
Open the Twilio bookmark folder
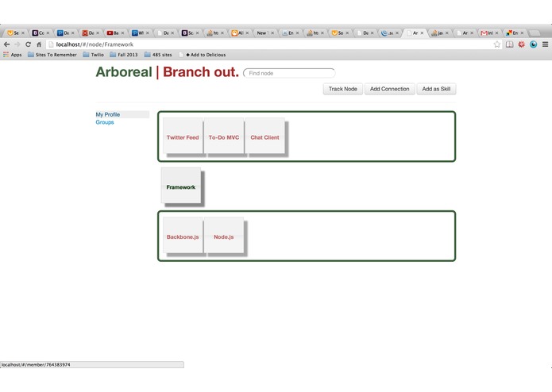click(93, 55)
